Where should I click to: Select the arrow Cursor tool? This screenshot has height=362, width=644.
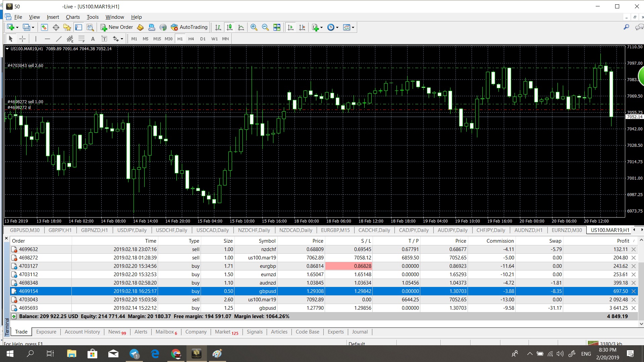click(10, 39)
